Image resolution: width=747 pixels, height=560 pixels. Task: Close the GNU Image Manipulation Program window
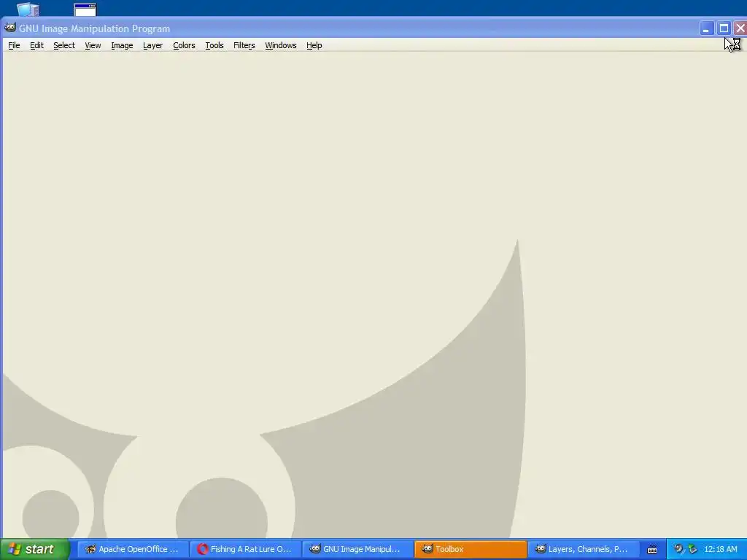[740, 28]
